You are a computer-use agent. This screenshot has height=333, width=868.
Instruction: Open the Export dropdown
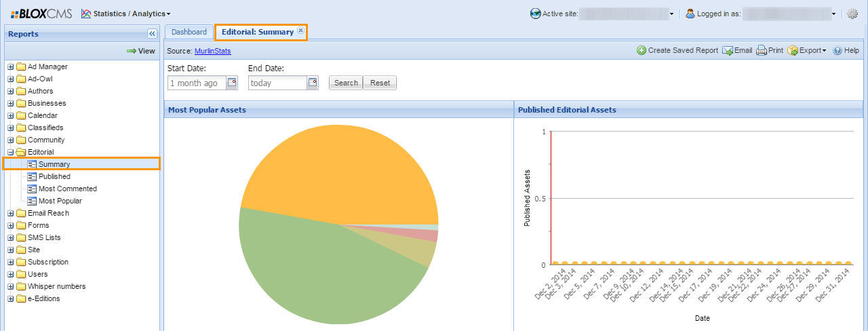point(806,51)
